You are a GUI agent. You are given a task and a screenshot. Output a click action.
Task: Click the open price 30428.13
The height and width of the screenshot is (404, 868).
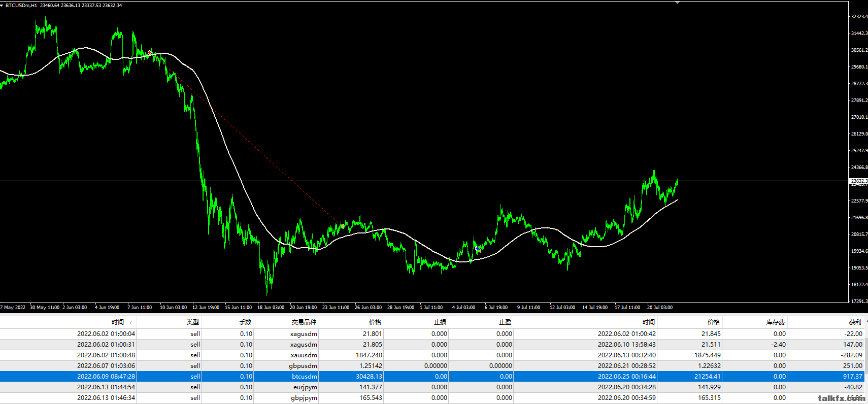tap(369, 376)
